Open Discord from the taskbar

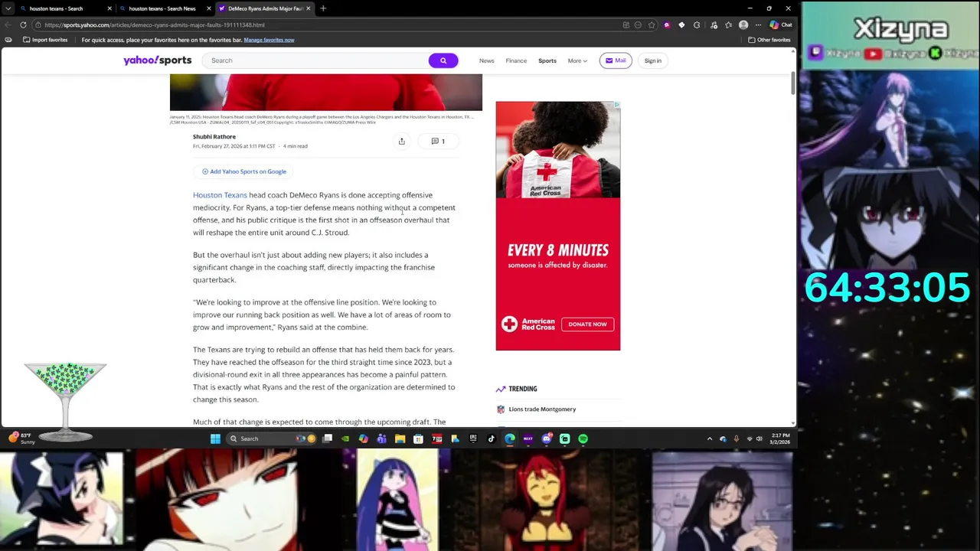point(547,439)
